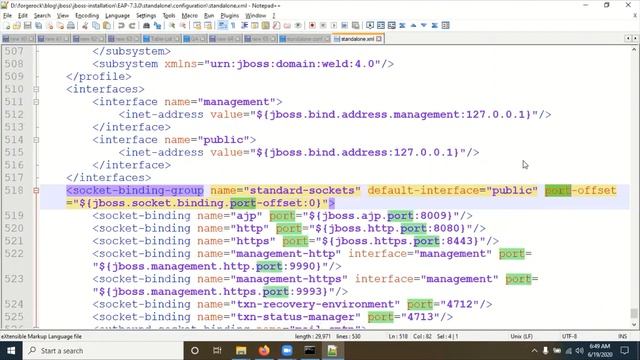The width and height of the screenshot is (640, 360).
Task: Click the scrollbar down arrow
Action: tap(634, 325)
